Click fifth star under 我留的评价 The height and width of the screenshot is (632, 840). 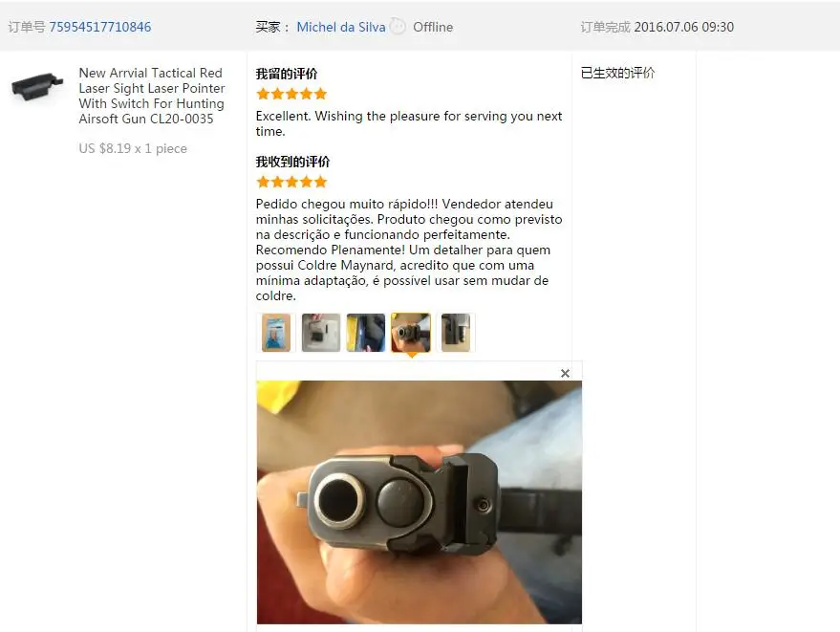tap(320, 95)
